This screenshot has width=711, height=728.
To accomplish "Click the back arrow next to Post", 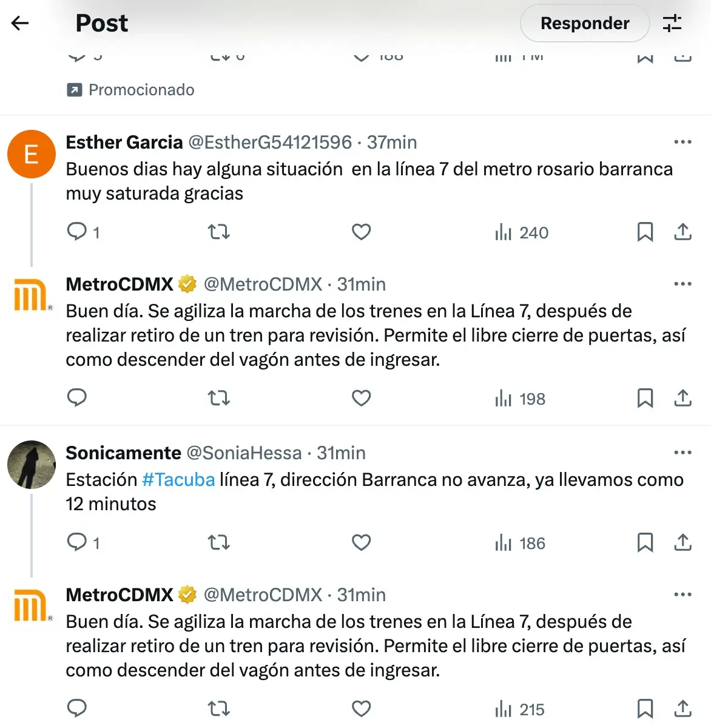I will [x=20, y=23].
